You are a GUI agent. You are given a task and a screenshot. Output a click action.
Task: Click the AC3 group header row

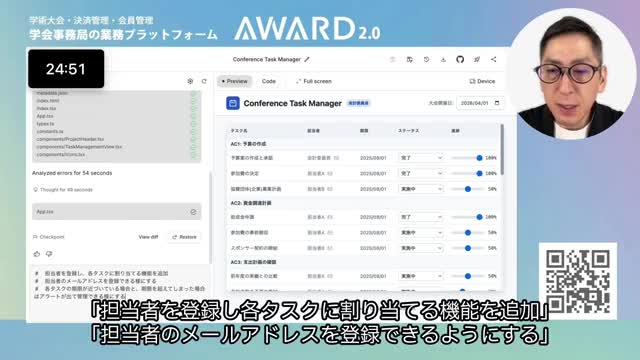[363, 262]
